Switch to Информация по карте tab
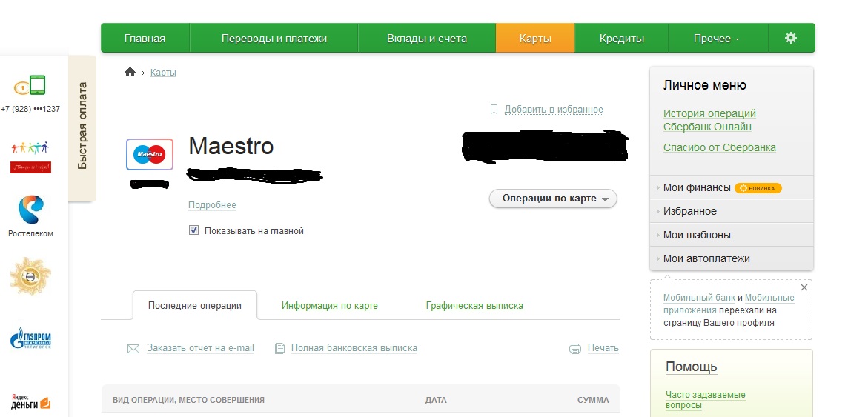The width and height of the screenshot is (868, 417). (330, 306)
